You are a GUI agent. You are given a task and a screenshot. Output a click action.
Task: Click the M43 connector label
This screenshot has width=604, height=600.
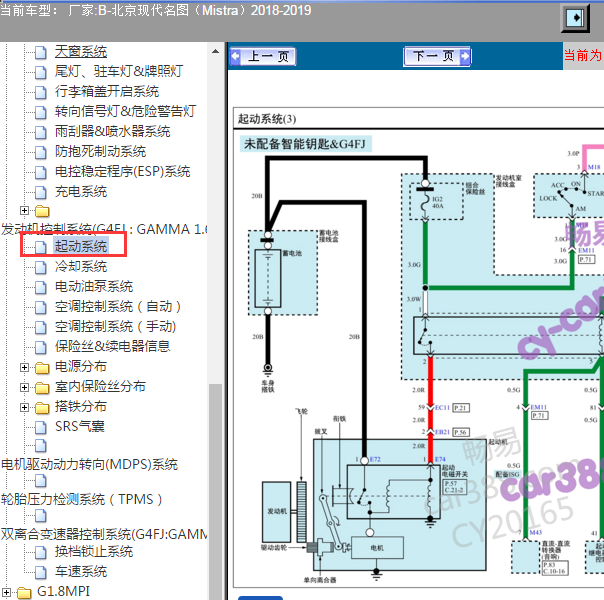coord(535,532)
